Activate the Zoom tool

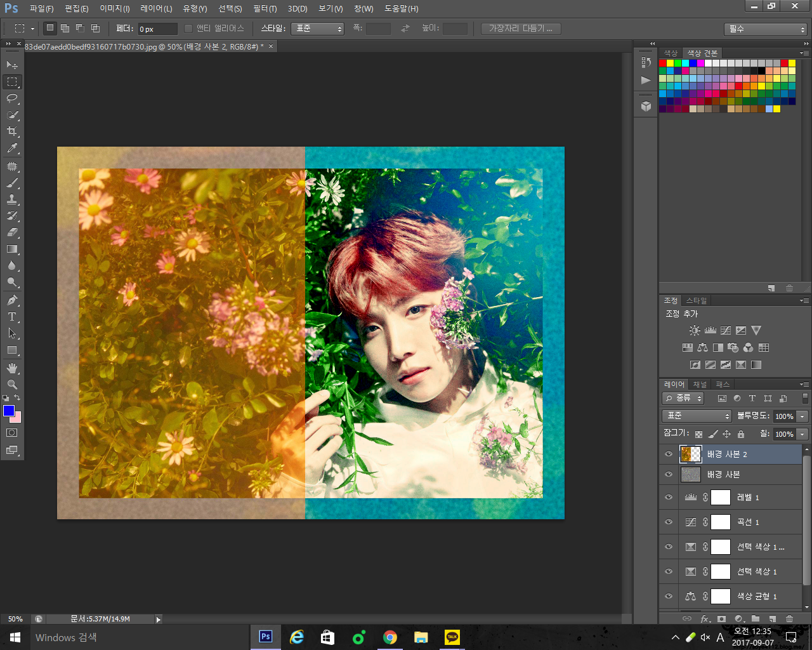[x=12, y=385]
